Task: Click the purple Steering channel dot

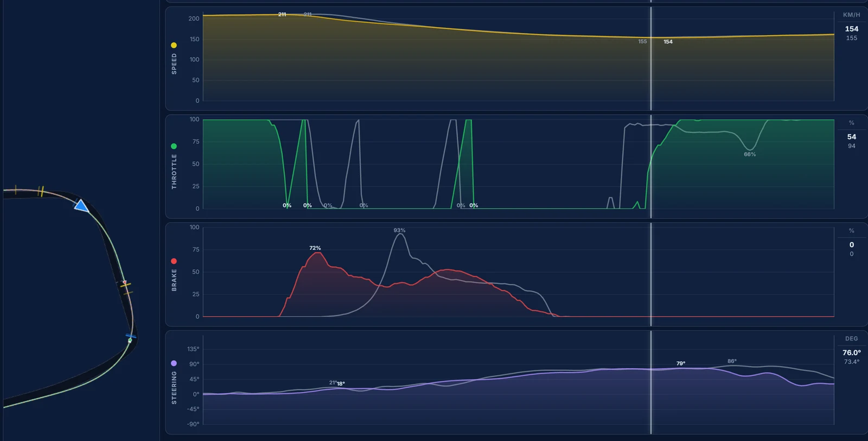Action: point(174,363)
